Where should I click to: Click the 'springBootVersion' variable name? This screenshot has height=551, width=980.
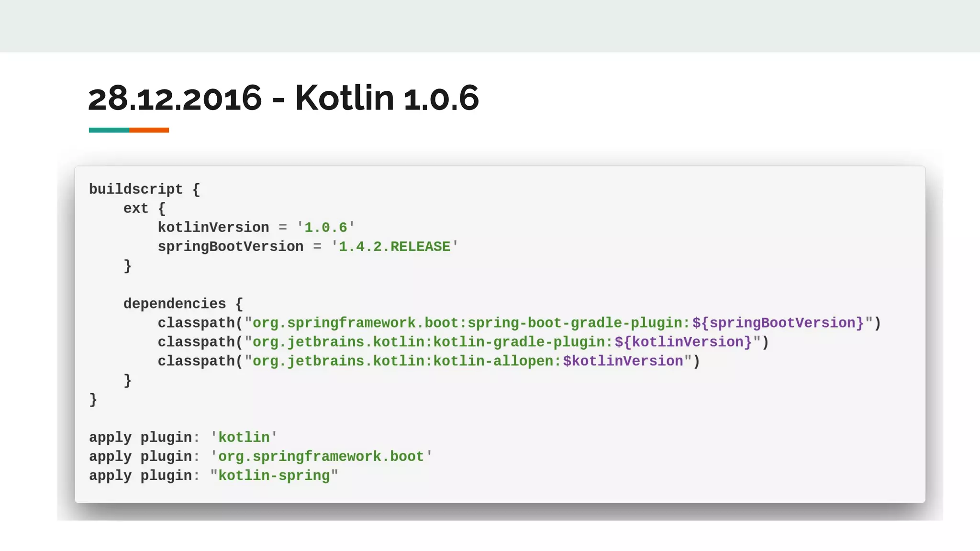(x=231, y=247)
